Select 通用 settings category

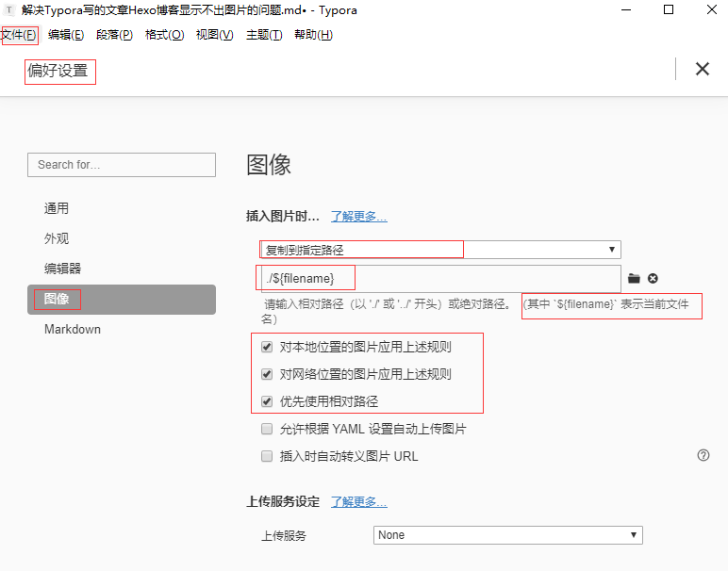122,208
